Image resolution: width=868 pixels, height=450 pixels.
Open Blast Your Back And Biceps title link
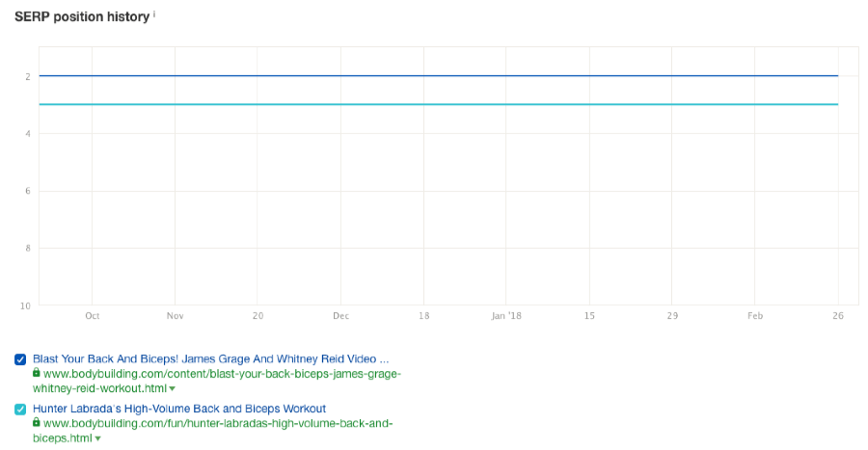tap(210, 358)
